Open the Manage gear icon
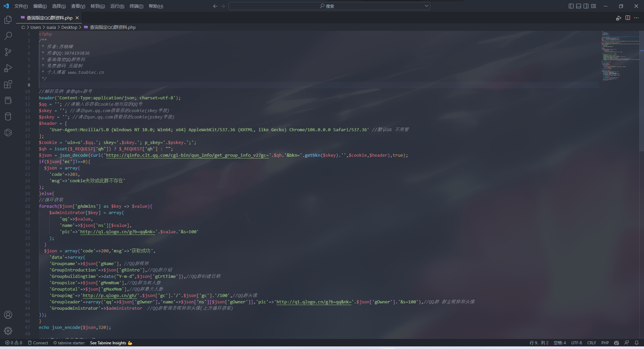 click(8, 331)
